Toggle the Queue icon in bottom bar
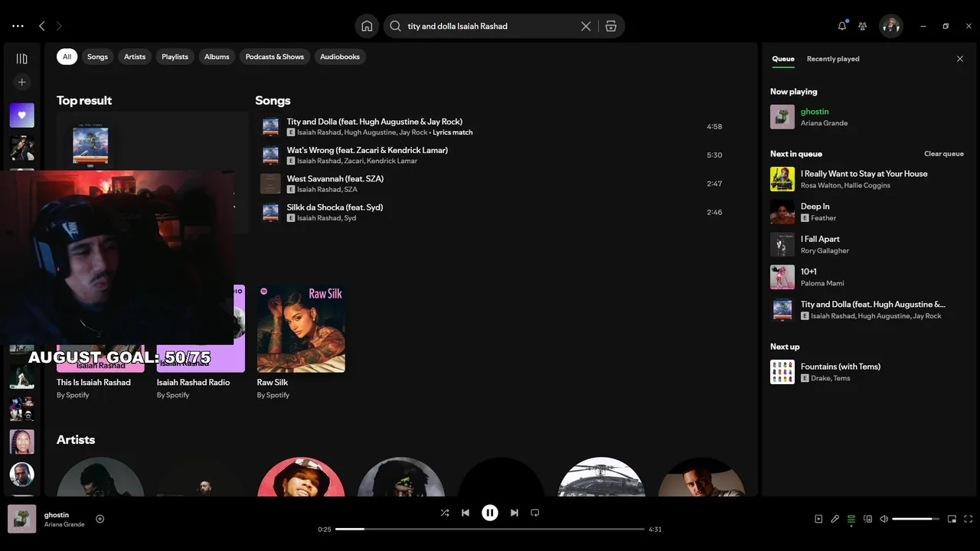Screen dimensions: 980x551 coord(851,519)
